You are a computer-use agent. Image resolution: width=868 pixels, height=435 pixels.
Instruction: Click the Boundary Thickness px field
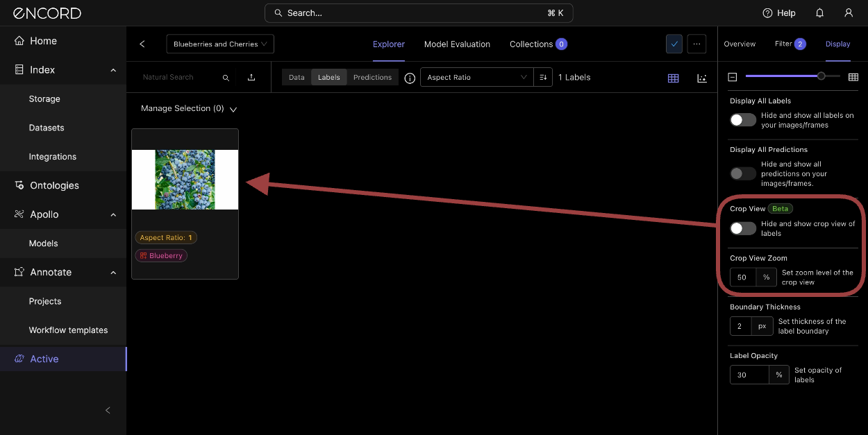click(x=740, y=326)
